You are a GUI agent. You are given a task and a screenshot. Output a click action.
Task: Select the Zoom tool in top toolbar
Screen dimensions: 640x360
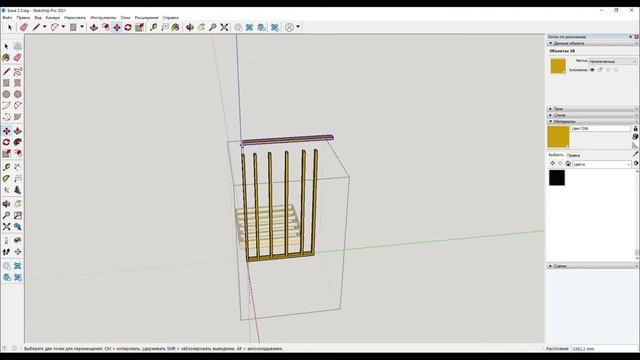tap(213, 27)
